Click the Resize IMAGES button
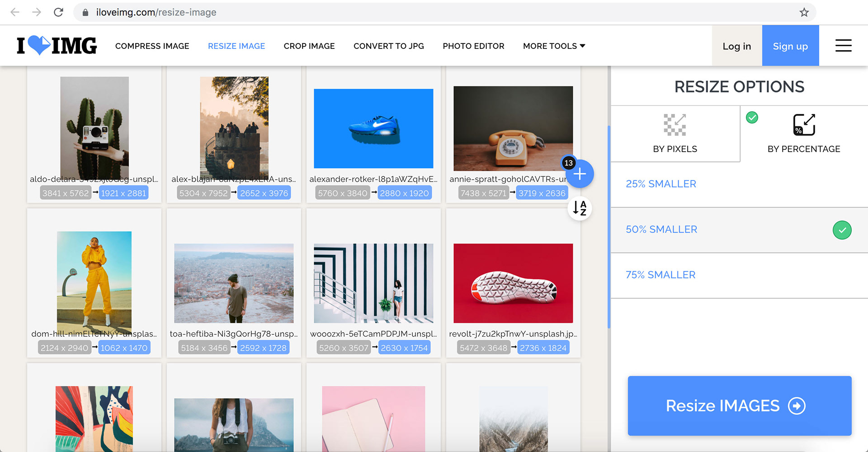Screen dimensions: 868x452 tap(740, 406)
